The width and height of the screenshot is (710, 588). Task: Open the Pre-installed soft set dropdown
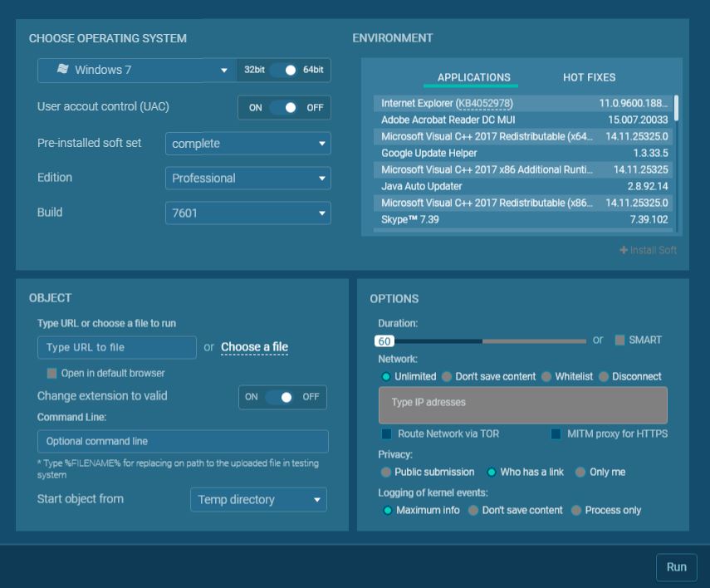(x=247, y=144)
